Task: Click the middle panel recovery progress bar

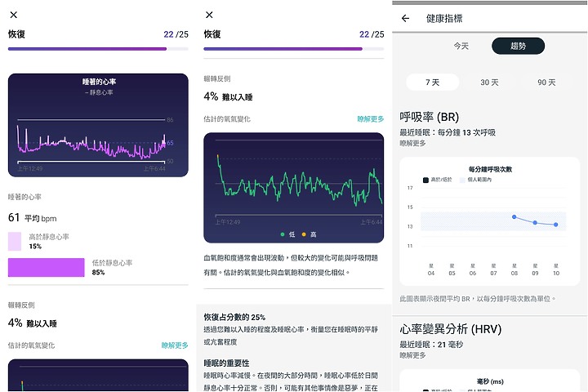Action: pos(294,49)
